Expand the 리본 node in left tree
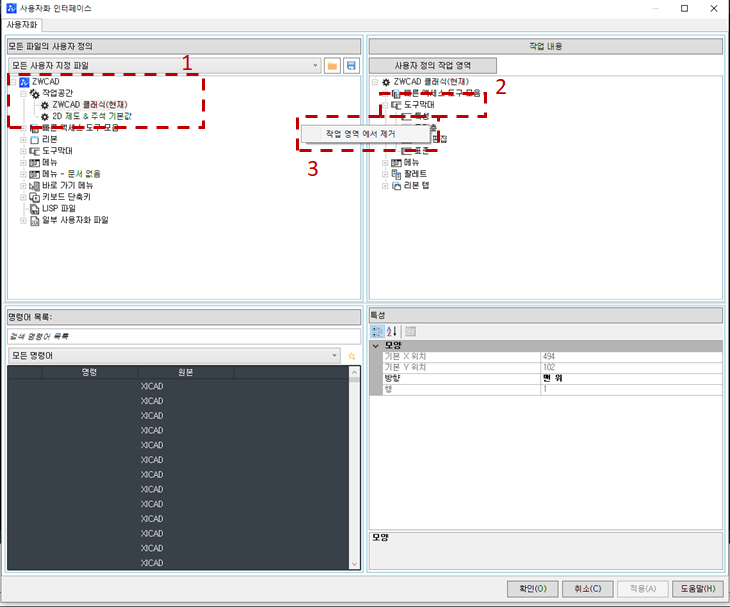Viewport: 730px width, 607px height. coord(23,140)
